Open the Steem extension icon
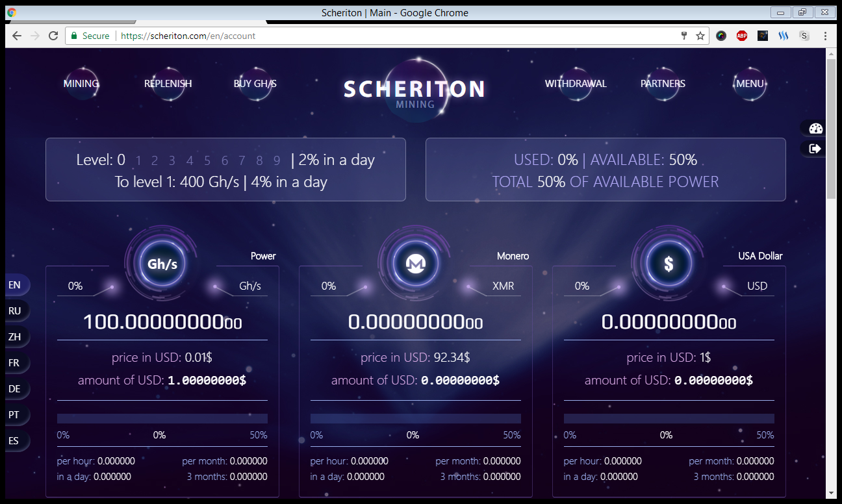The height and width of the screenshot is (504, 842). [x=784, y=36]
